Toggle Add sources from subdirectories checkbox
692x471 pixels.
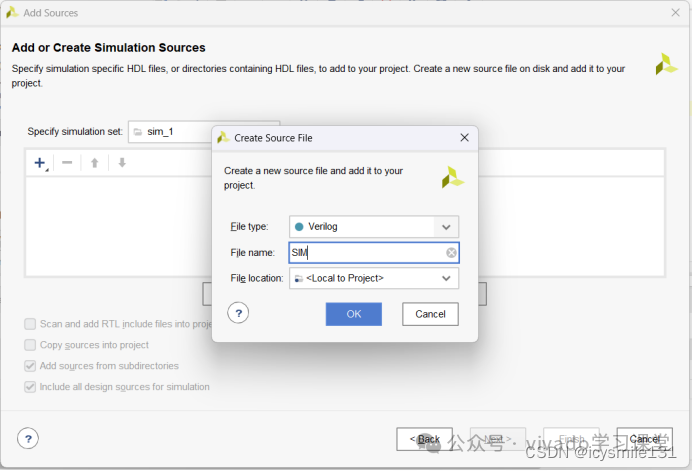coord(30,365)
